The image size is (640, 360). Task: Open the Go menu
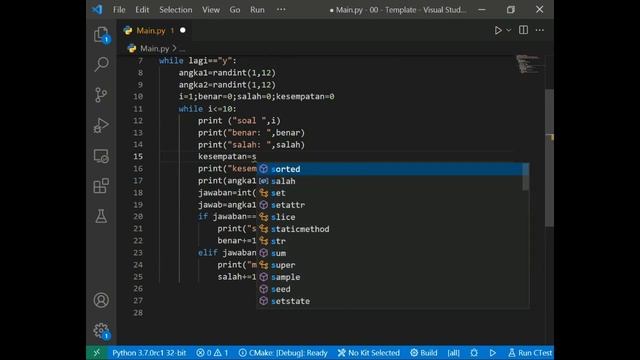click(235, 9)
